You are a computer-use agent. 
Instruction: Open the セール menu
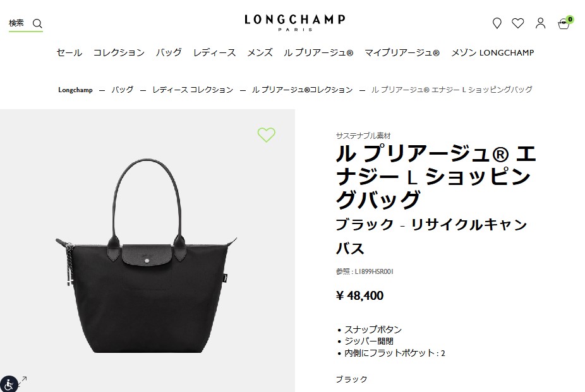[69, 52]
